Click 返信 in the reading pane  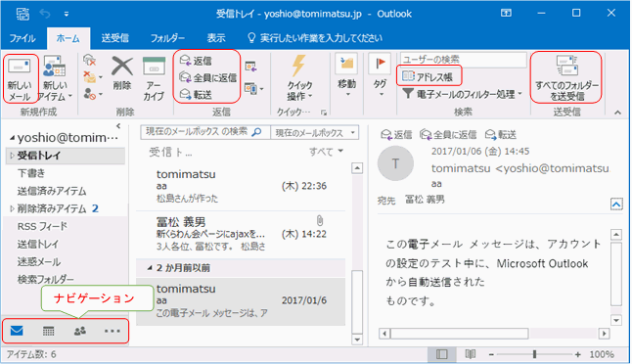point(396,135)
